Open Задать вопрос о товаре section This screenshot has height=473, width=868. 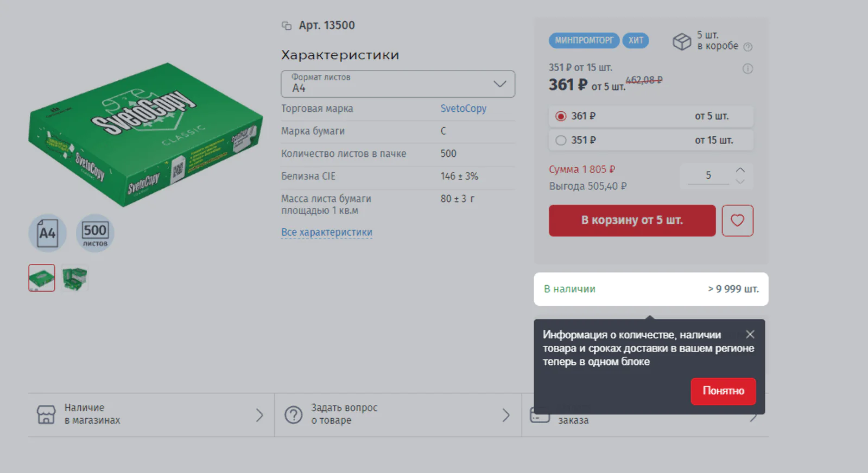(x=398, y=415)
